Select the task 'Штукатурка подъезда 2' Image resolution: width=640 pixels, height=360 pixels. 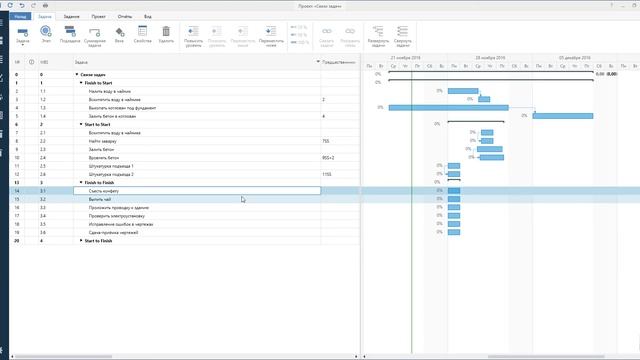pyautogui.click(x=111, y=174)
